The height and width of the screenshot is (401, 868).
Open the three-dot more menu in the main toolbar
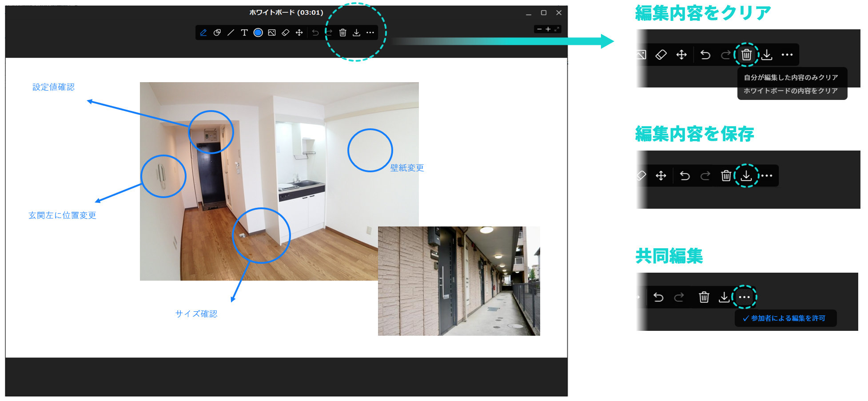(x=370, y=33)
